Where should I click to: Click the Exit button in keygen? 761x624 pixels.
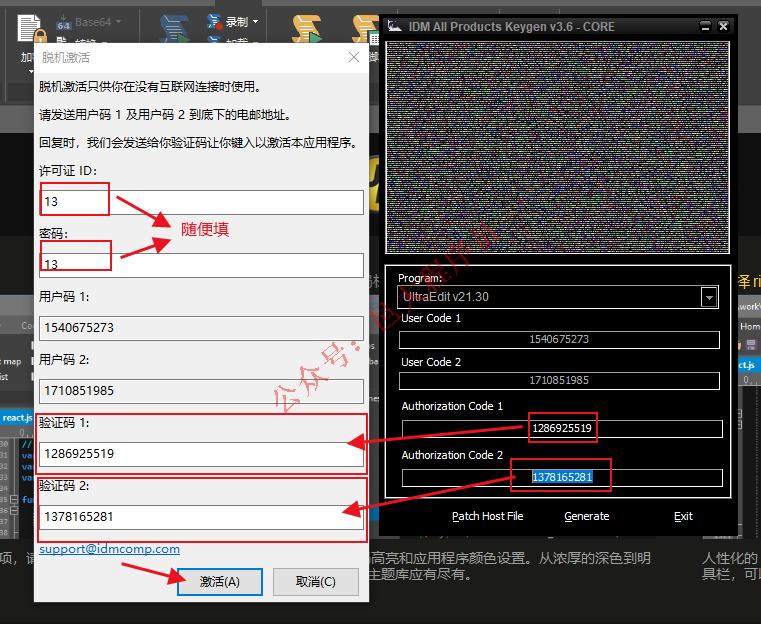683,516
